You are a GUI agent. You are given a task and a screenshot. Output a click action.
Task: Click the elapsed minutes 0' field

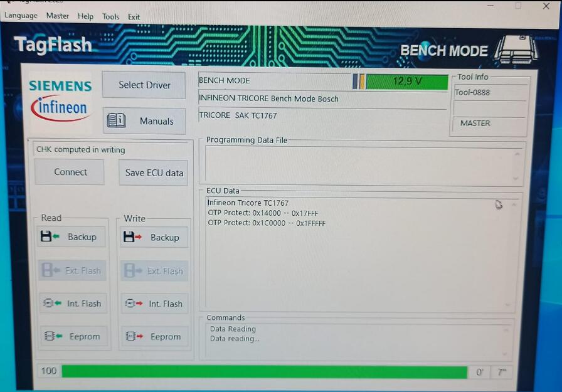click(x=480, y=373)
